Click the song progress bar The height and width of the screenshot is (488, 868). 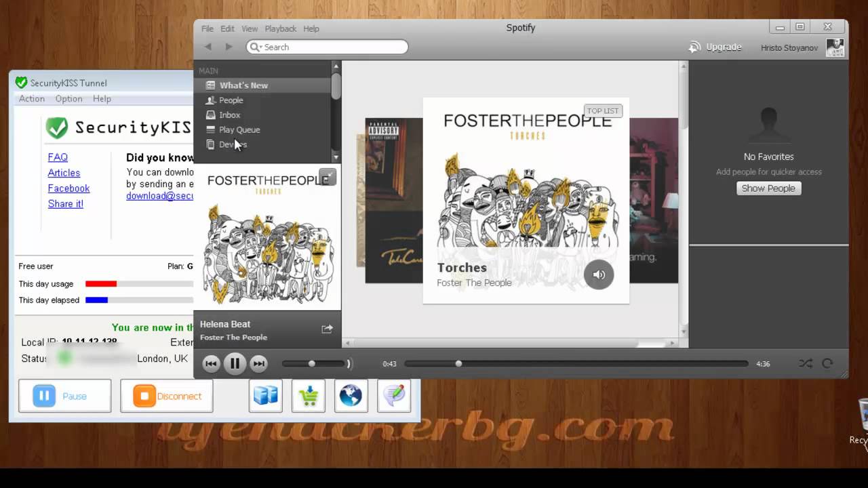pyautogui.click(x=576, y=364)
